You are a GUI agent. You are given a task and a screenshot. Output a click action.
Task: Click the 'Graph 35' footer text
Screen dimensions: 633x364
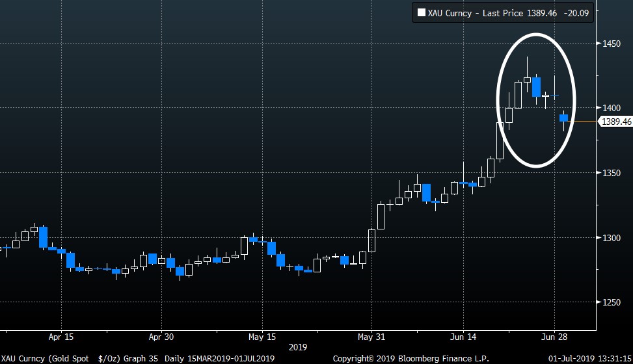click(x=141, y=358)
